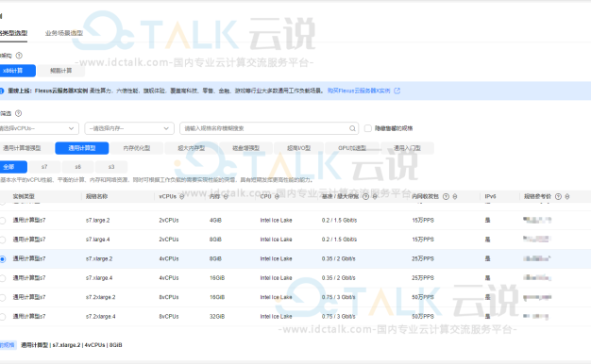Click the sort icon in the reference price header
Image resolution: width=591 pixels, height=364 pixels.
coord(567,196)
